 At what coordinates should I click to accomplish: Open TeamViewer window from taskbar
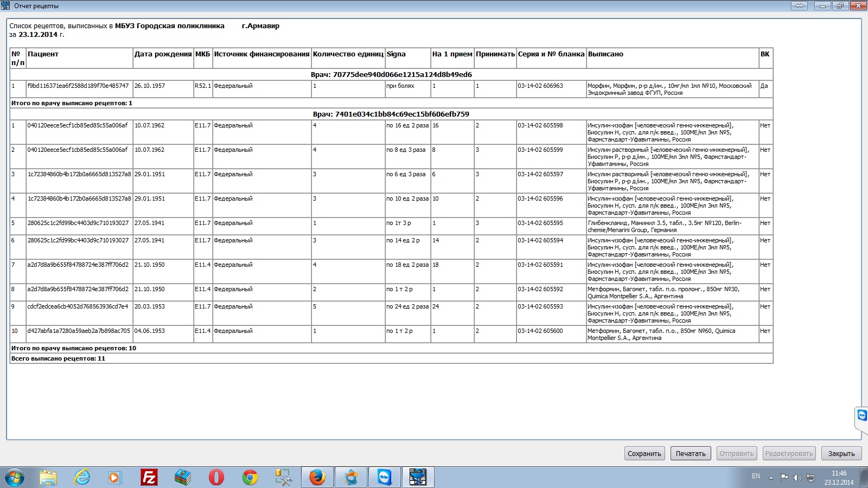(x=385, y=477)
